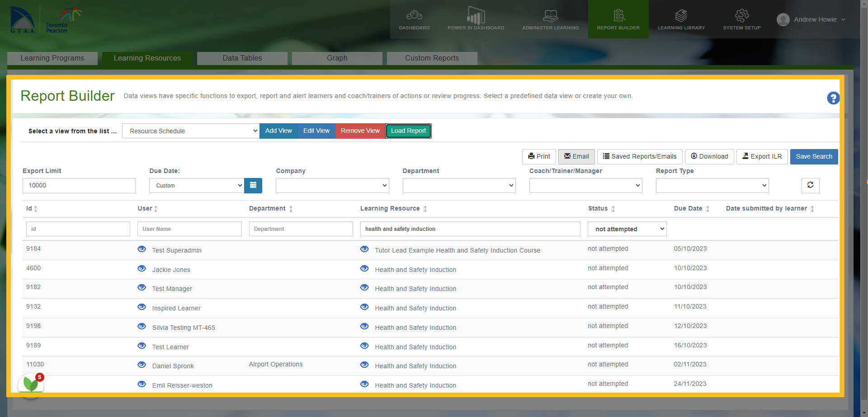Click the Learning Resource filter input
Screen dimensions: 868x417
coord(470,229)
